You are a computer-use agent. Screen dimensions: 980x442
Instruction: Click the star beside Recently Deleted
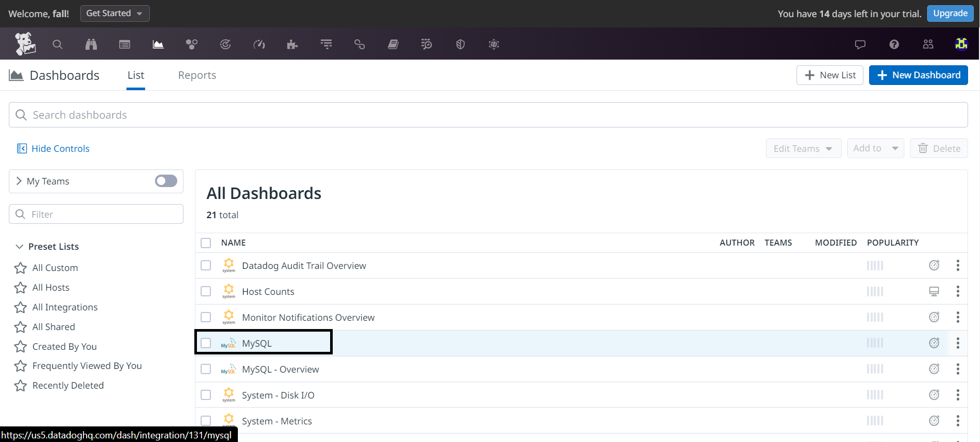click(21, 386)
